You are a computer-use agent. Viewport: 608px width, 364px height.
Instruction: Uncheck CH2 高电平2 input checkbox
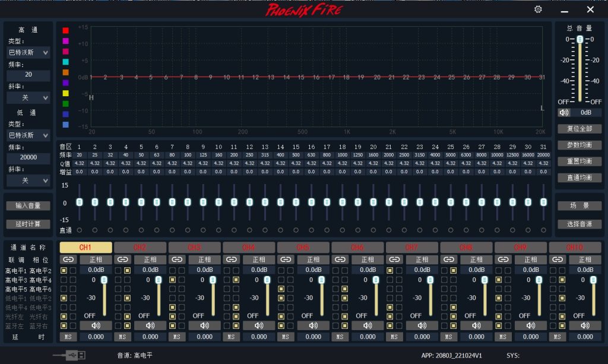point(127,270)
